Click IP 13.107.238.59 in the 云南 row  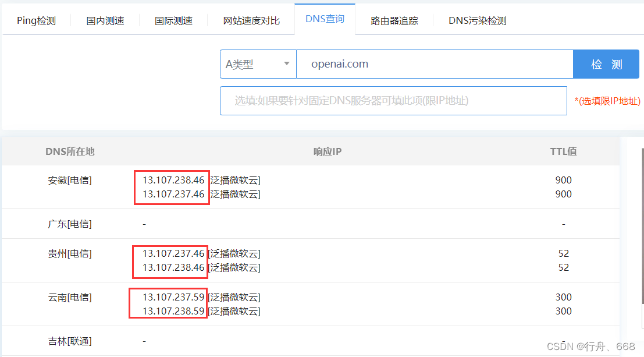click(x=173, y=311)
